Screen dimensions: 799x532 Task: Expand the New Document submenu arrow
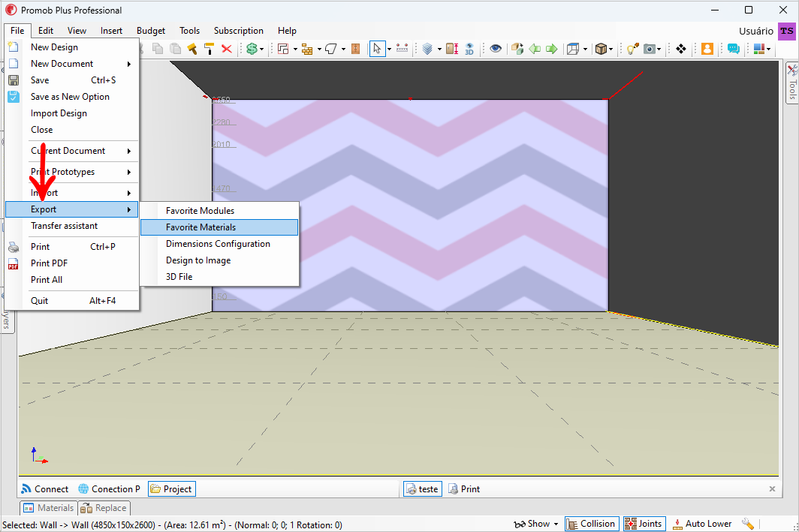point(129,64)
